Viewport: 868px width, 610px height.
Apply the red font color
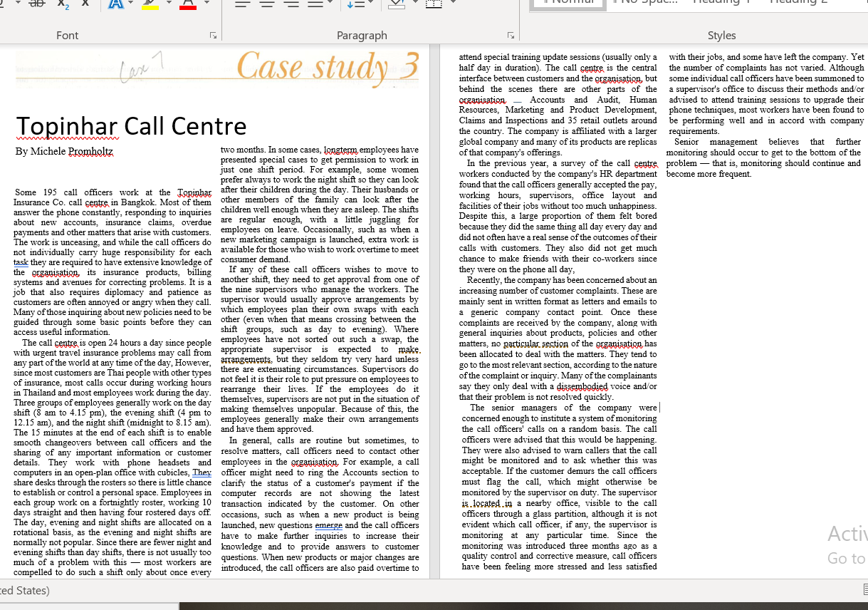point(188,4)
